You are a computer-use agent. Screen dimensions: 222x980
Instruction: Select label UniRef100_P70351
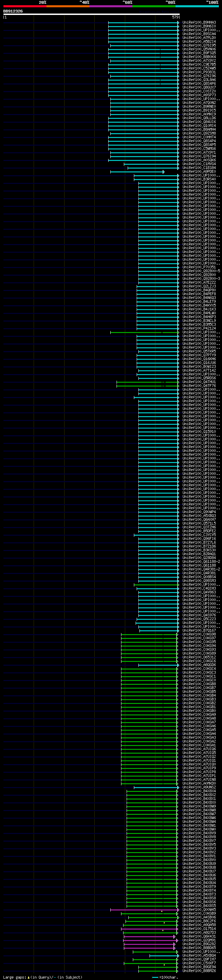tap(199, 267)
